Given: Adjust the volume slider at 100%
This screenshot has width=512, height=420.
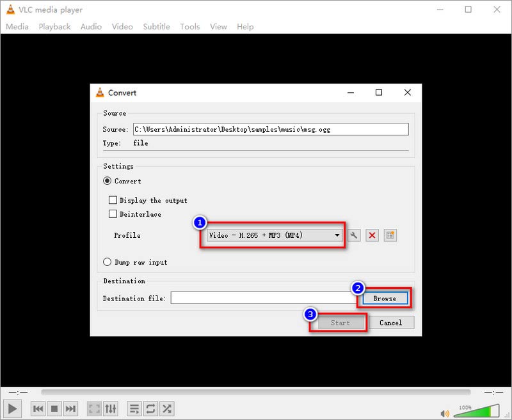Looking at the screenshot, I should pyautogui.click(x=477, y=411).
